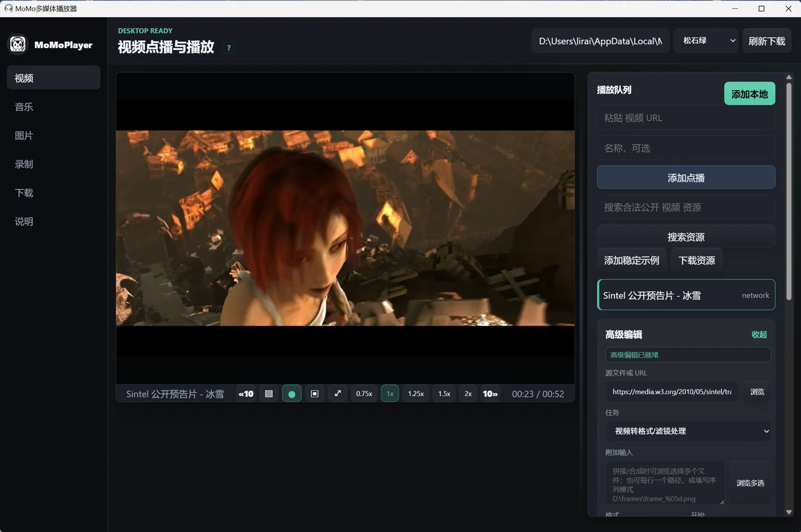Open the 下载 section in sidebar
The height and width of the screenshot is (532, 801).
[54, 192]
